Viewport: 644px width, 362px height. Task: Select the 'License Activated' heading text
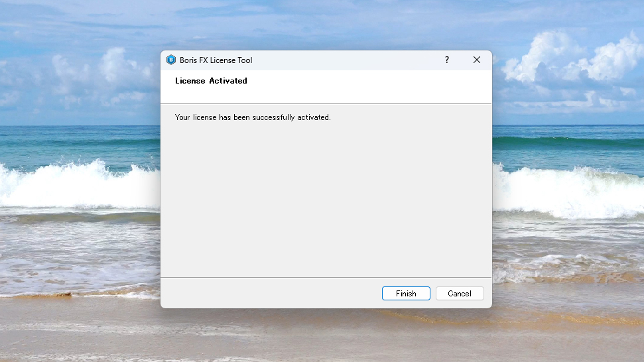tap(211, 81)
